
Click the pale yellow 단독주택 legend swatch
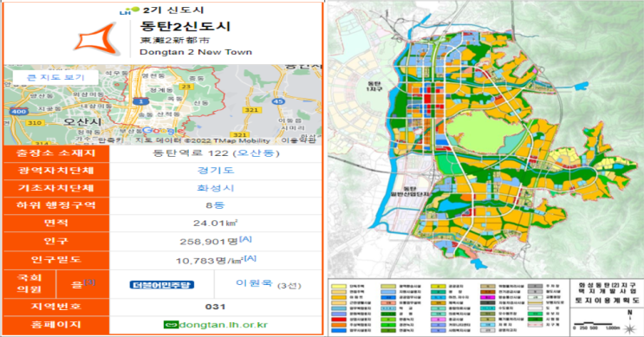(339, 286)
